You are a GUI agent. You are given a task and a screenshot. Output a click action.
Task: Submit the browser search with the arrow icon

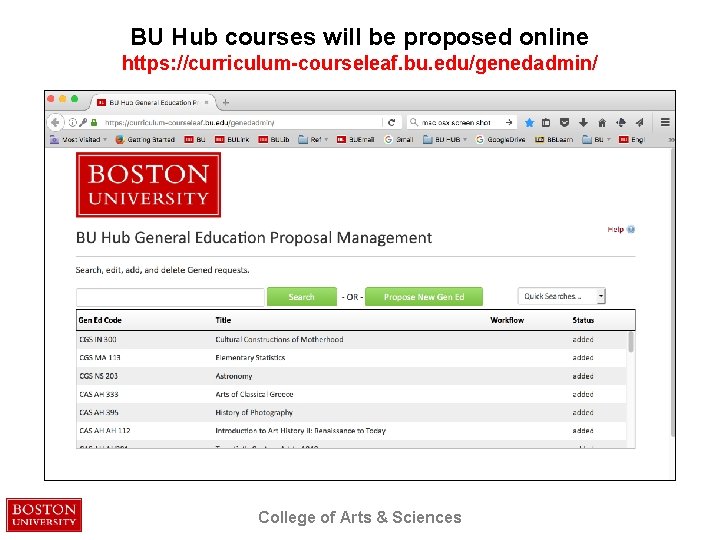pyautogui.click(x=509, y=122)
